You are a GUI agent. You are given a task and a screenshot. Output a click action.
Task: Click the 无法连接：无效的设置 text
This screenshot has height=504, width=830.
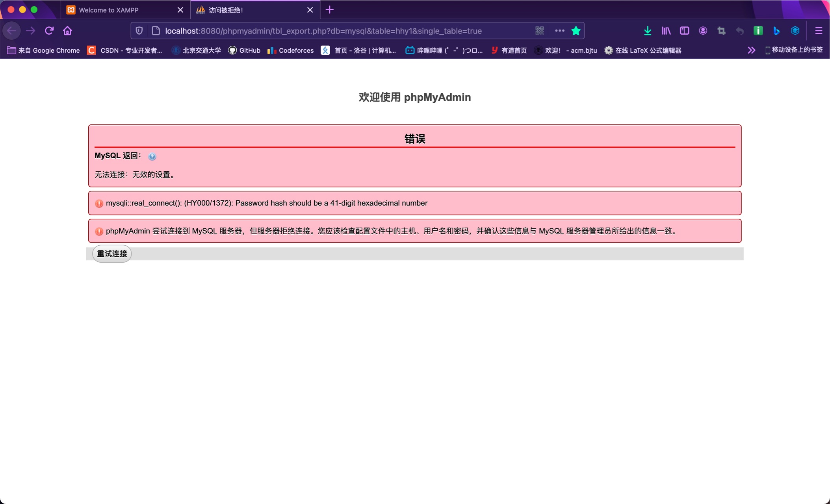point(136,174)
